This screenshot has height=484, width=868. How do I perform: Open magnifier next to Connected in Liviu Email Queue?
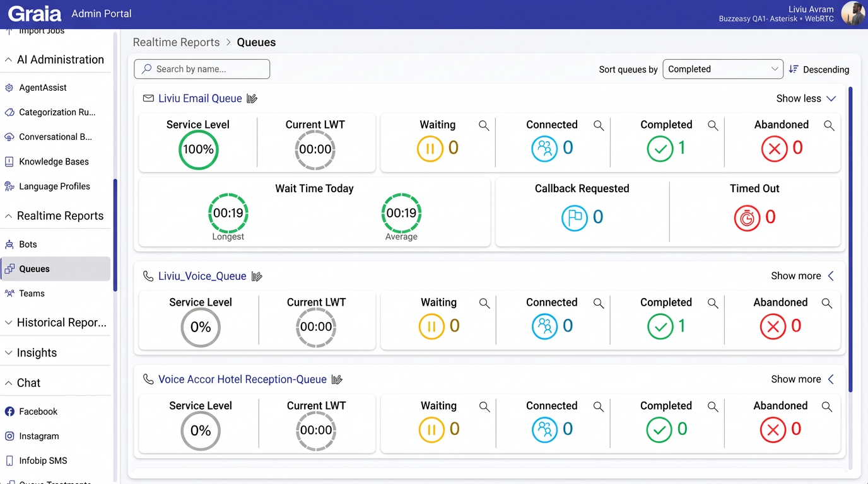(x=599, y=125)
